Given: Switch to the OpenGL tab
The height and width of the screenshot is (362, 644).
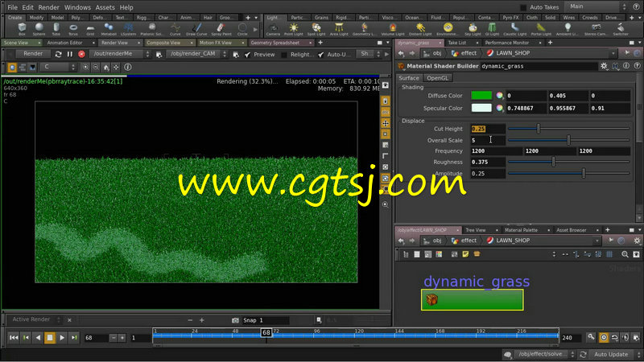Looking at the screenshot, I should click(437, 78).
